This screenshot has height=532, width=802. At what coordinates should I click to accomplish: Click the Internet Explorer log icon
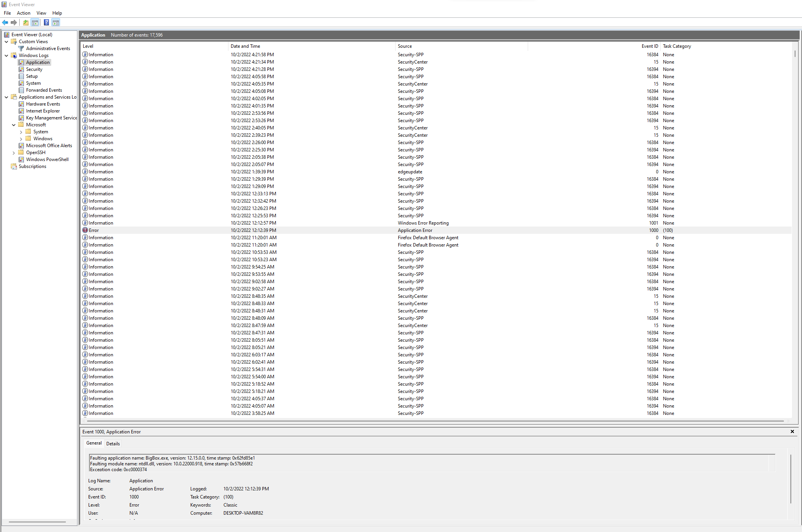click(x=21, y=111)
